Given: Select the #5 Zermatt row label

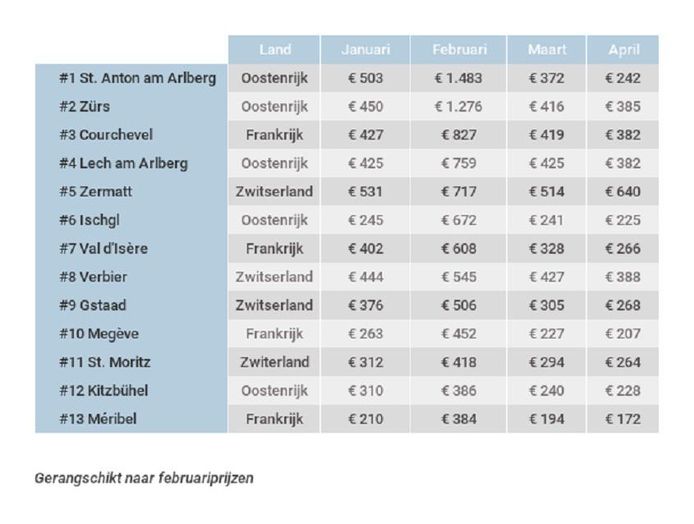Looking at the screenshot, I should coord(96,192).
